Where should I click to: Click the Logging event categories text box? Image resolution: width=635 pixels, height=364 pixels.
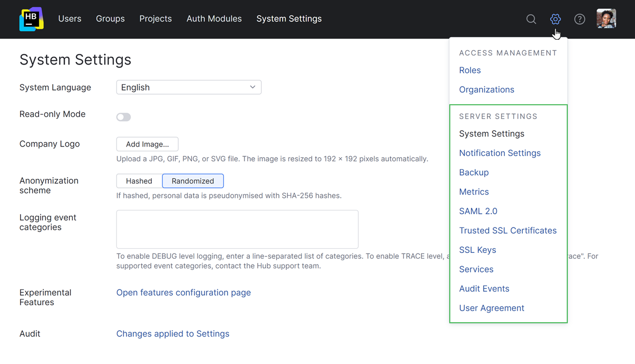tap(237, 229)
